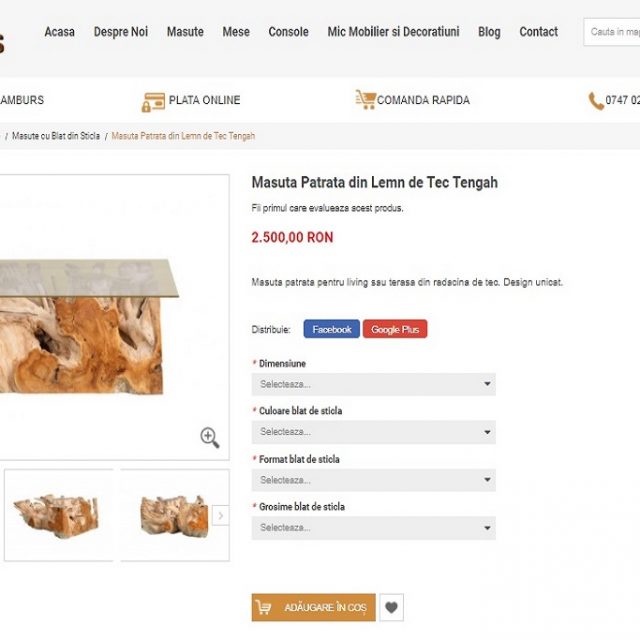Click the zoom magnifier icon on product image
This screenshot has height=640, width=640.
pyautogui.click(x=209, y=437)
